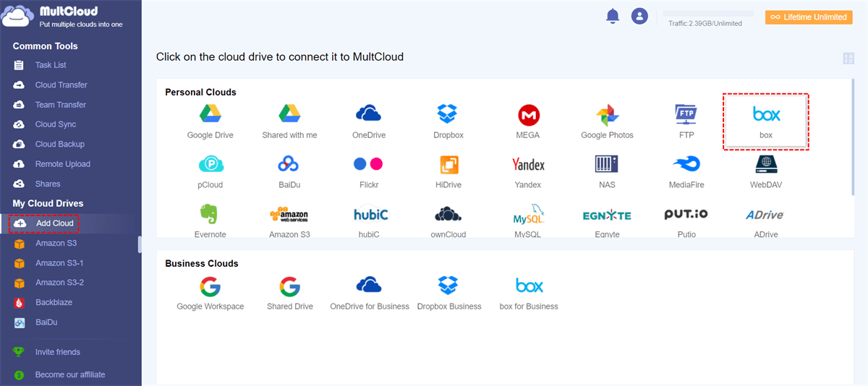868x386 pixels.
Task: Open the notifications bell
Action: [613, 16]
